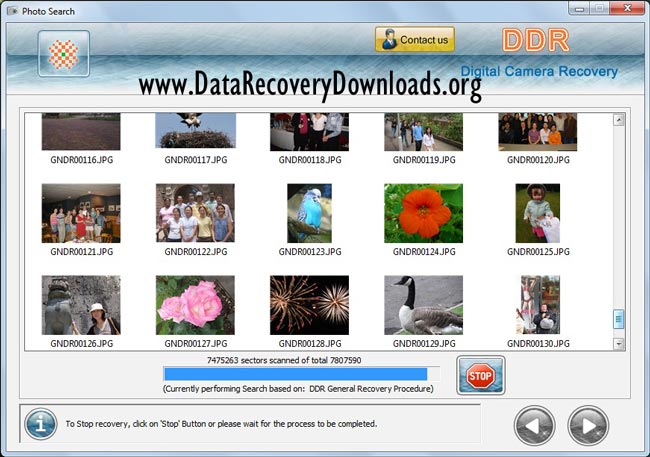Click the file name GNDR00125.JPG
Screen dimensions: 650x457
click(x=538, y=252)
